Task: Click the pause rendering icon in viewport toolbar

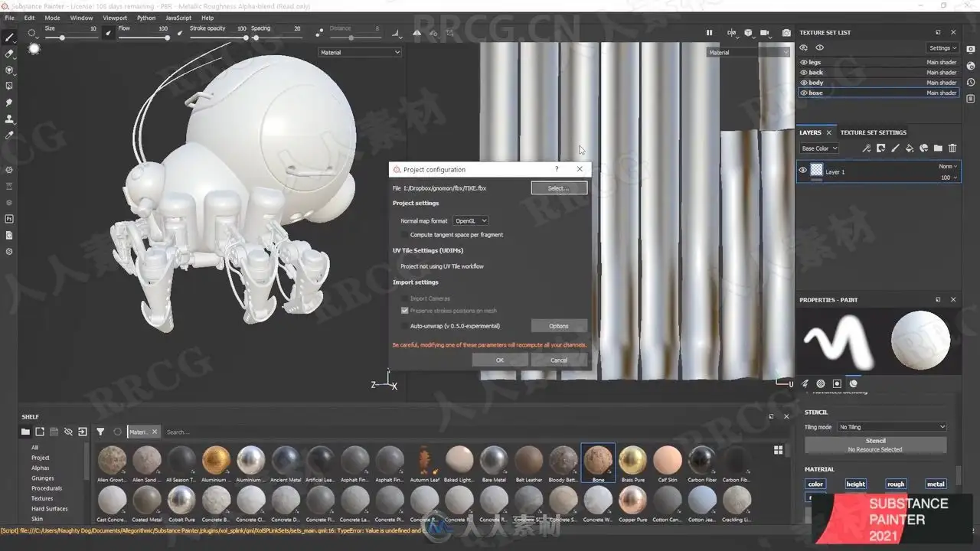Action: (x=709, y=33)
